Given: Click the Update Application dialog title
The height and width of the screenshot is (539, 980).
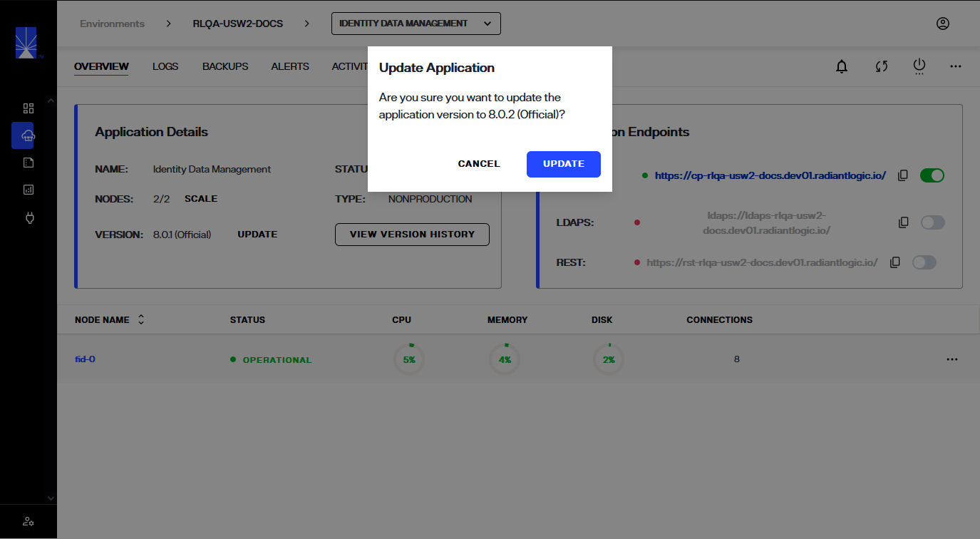Looking at the screenshot, I should pyautogui.click(x=437, y=68).
